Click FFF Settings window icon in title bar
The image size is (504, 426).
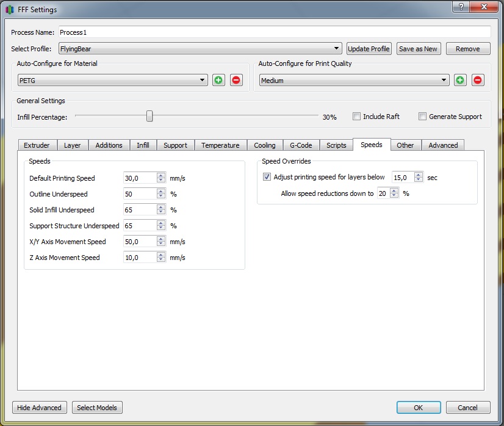[9, 9]
